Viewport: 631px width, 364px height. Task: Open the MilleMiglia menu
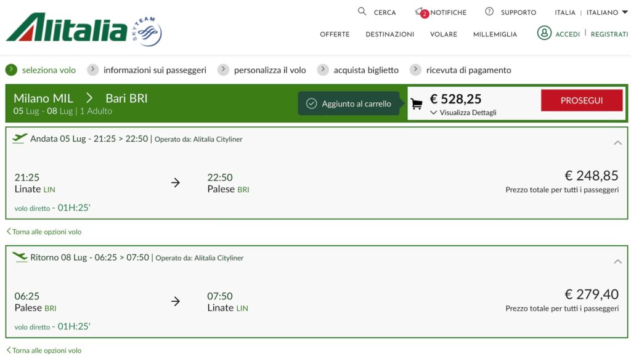495,34
